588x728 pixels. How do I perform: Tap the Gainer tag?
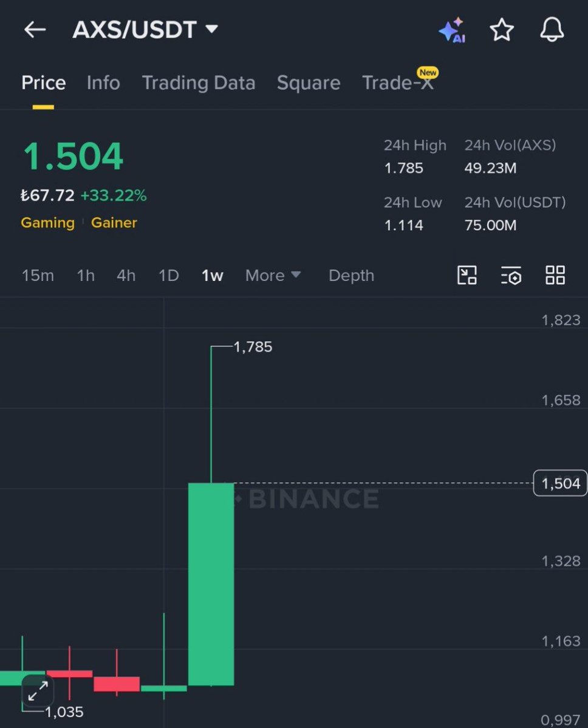[114, 223]
